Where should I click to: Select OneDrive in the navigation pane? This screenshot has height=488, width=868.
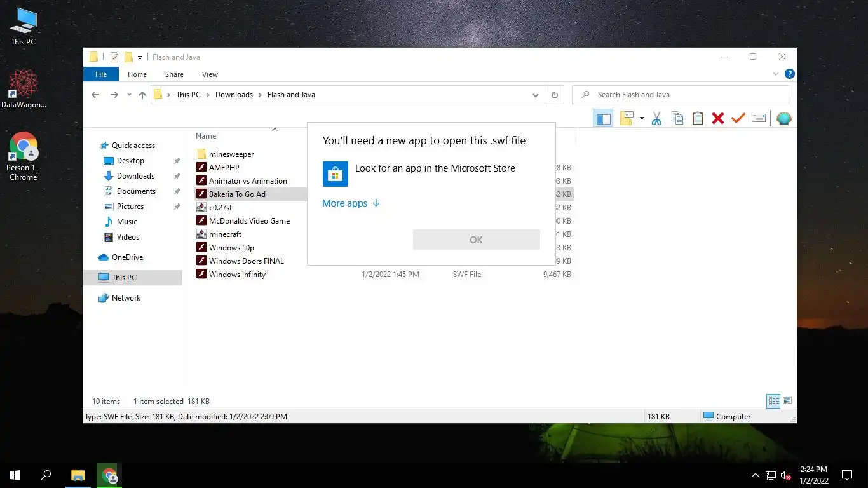127,257
